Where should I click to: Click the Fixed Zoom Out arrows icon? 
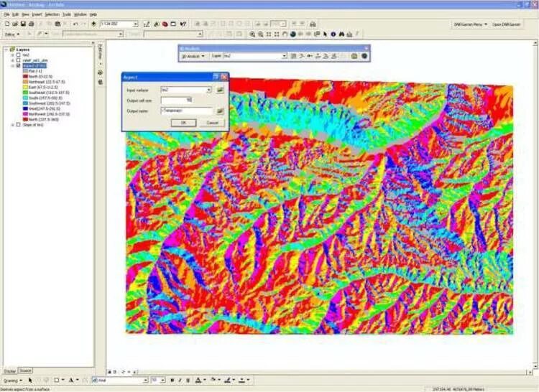[277, 34]
